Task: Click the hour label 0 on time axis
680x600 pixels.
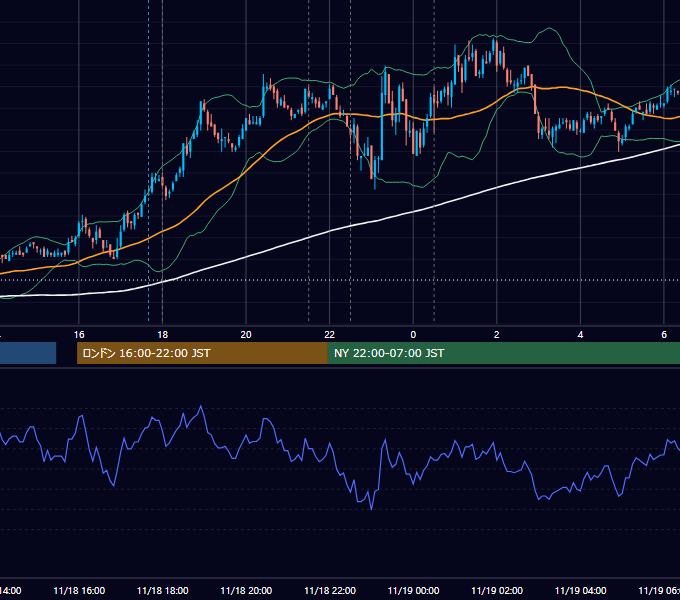Action: click(413, 335)
